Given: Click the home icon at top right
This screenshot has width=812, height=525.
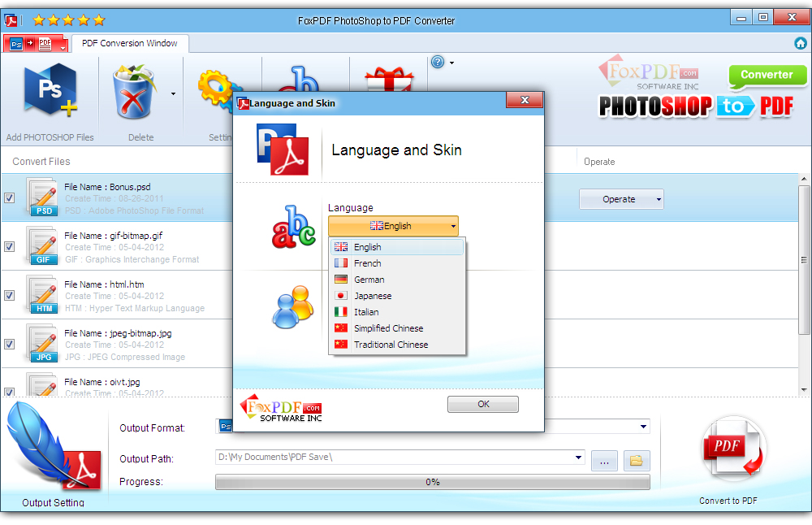Looking at the screenshot, I should 801,43.
